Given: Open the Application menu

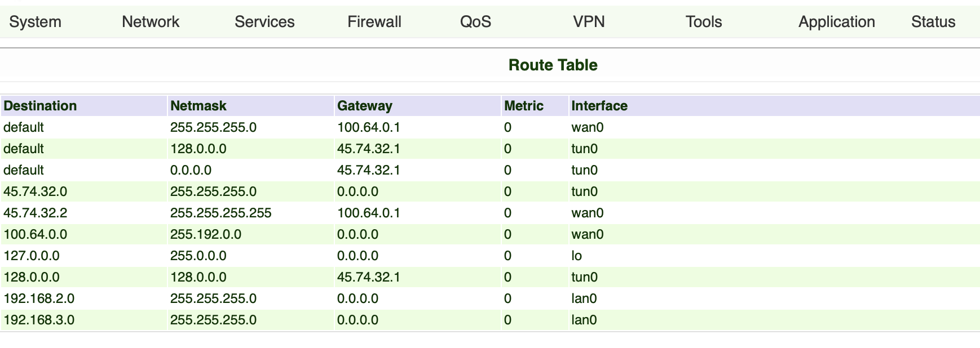Looking at the screenshot, I should tap(837, 22).
